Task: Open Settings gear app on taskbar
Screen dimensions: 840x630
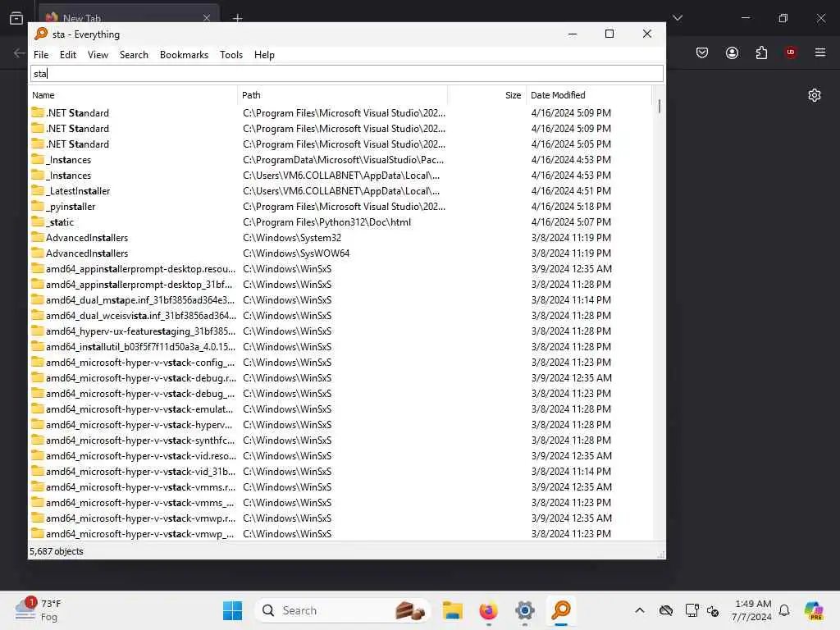Action: (x=525, y=610)
